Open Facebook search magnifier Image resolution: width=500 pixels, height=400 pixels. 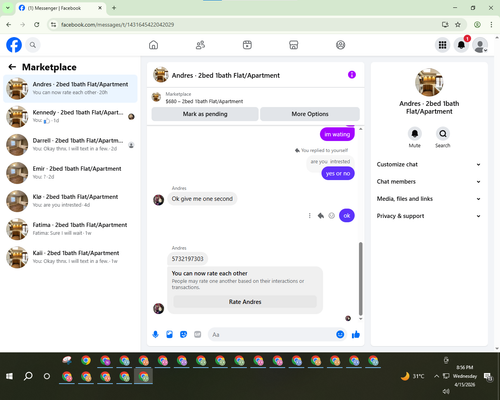coord(33,45)
